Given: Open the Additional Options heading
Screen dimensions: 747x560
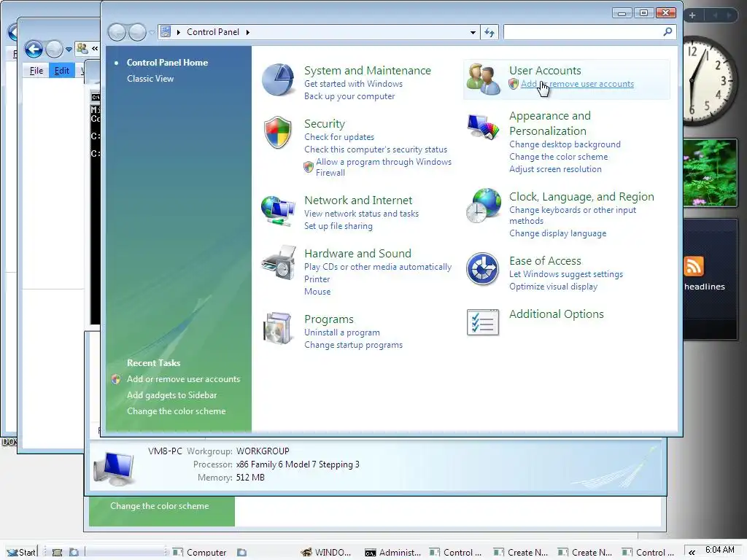Looking at the screenshot, I should (556, 314).
